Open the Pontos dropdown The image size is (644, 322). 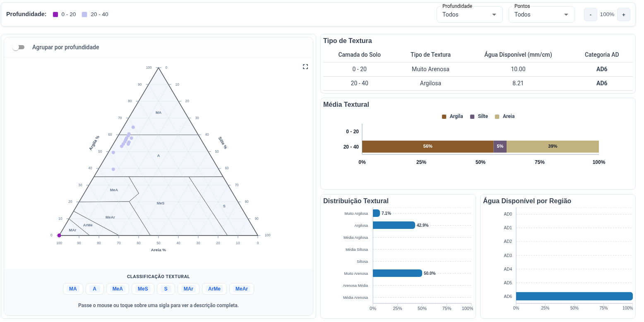coord(541,14)
